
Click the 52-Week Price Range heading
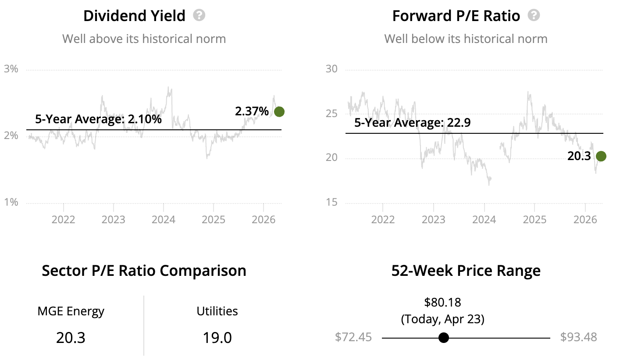466,271
